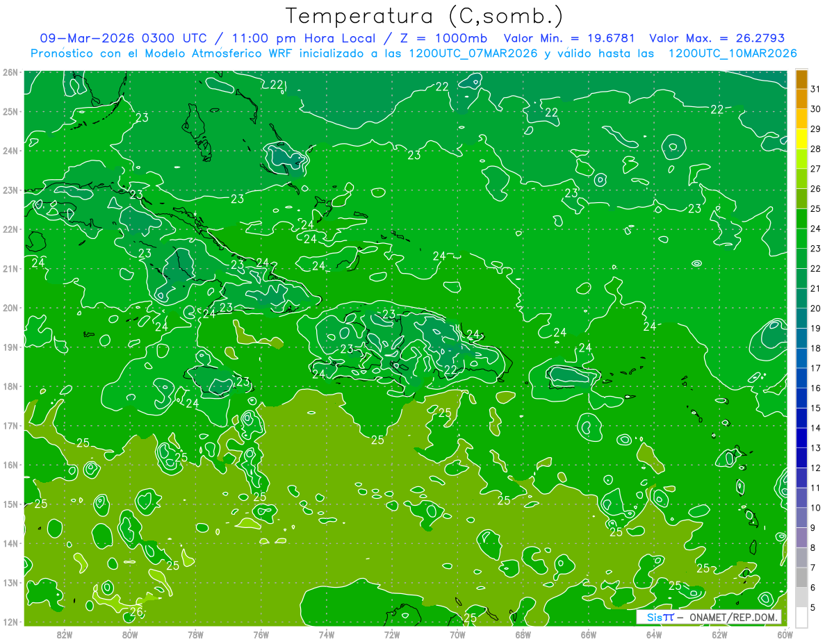The width and height of the screenshot is (834, 644).
Task: Pick the purple legend swatch between 9 and 10
Action: pos(801,518)
